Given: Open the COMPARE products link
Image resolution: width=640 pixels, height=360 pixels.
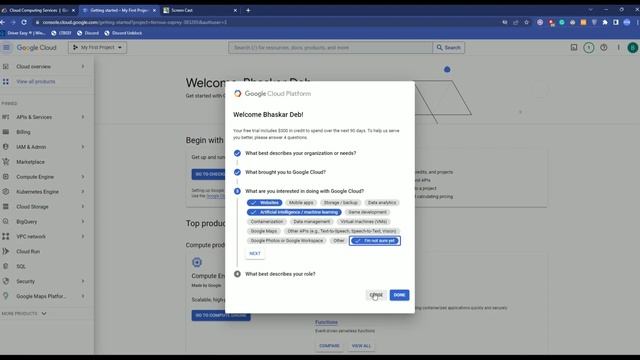Looking at the screenshot, I should [329, 346].
